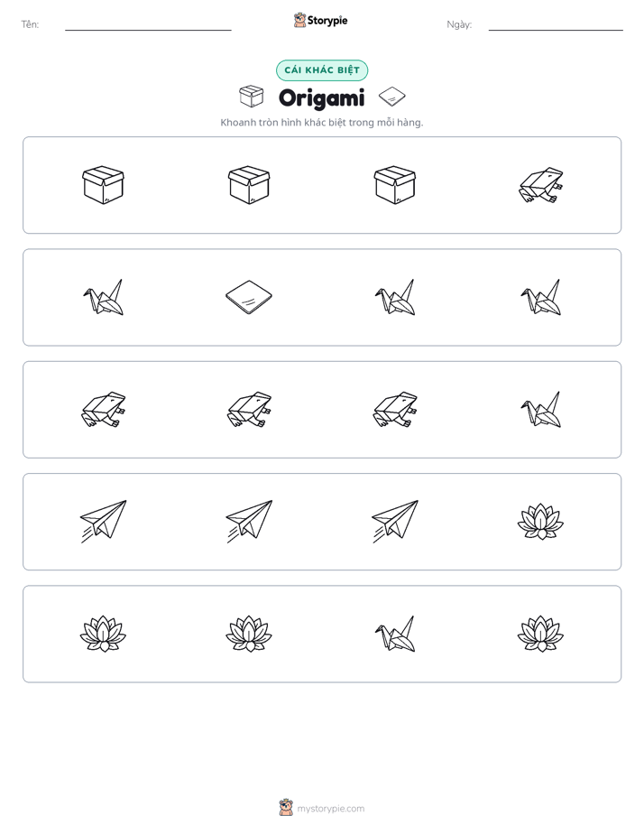Click the paper sheet icon right of the Origami title
This screenshot has height=834, width=644.
392,97
